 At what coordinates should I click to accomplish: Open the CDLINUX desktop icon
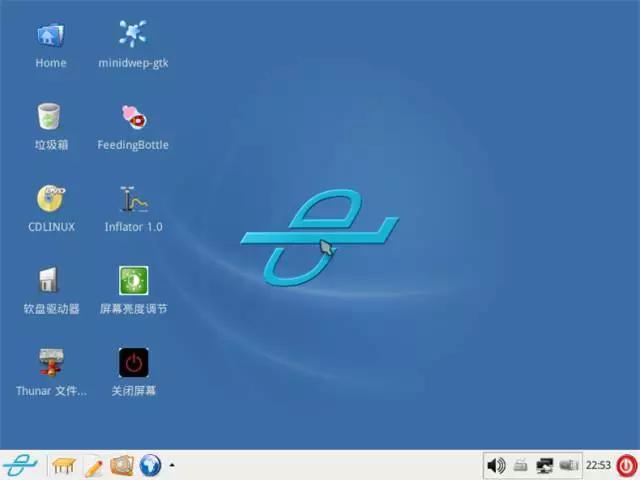pyautogui.click(x=51, y=200)
